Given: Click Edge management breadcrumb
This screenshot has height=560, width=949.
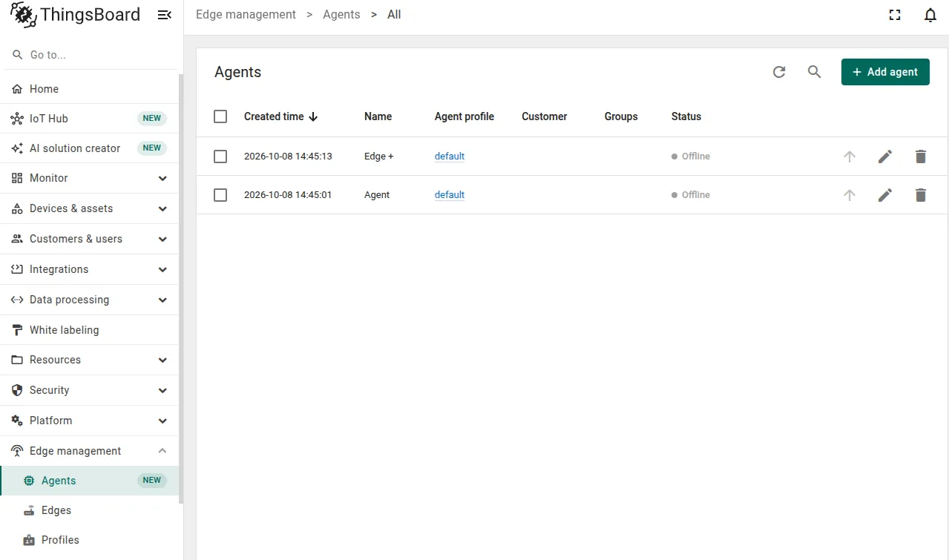Looking at the screenshot, I should coord(246,15).
